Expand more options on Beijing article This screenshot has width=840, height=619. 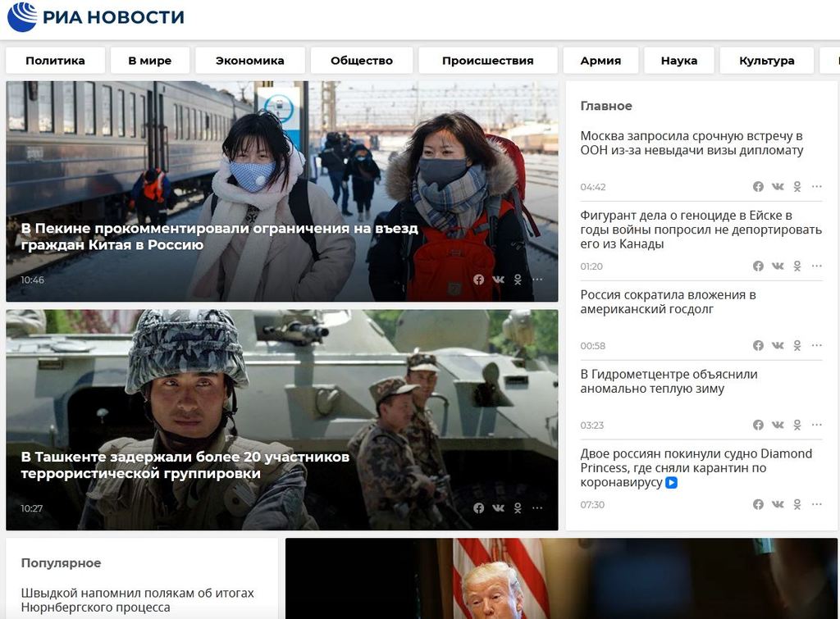[537, 280]
